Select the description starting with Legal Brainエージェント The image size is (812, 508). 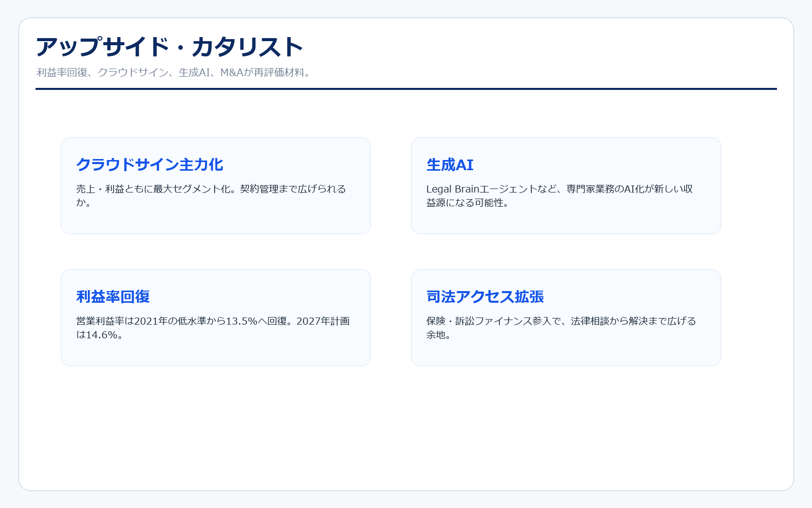[x=560, y=196]
